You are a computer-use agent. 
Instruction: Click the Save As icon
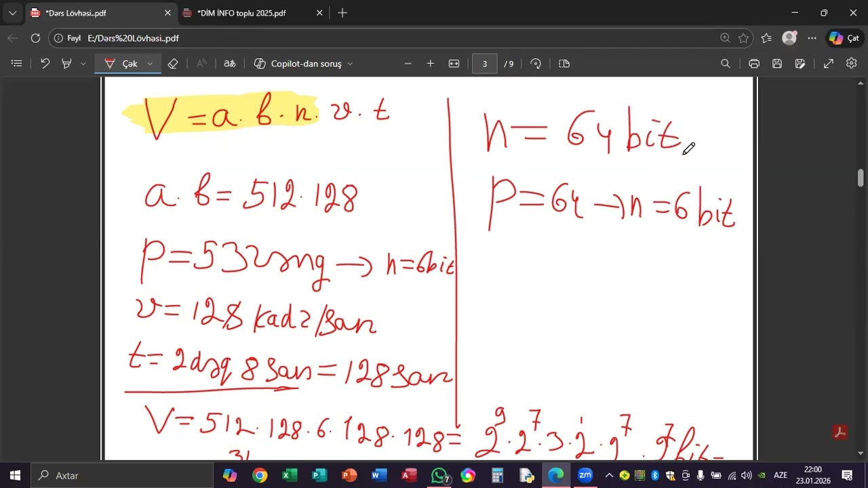[x=800, y=64]
